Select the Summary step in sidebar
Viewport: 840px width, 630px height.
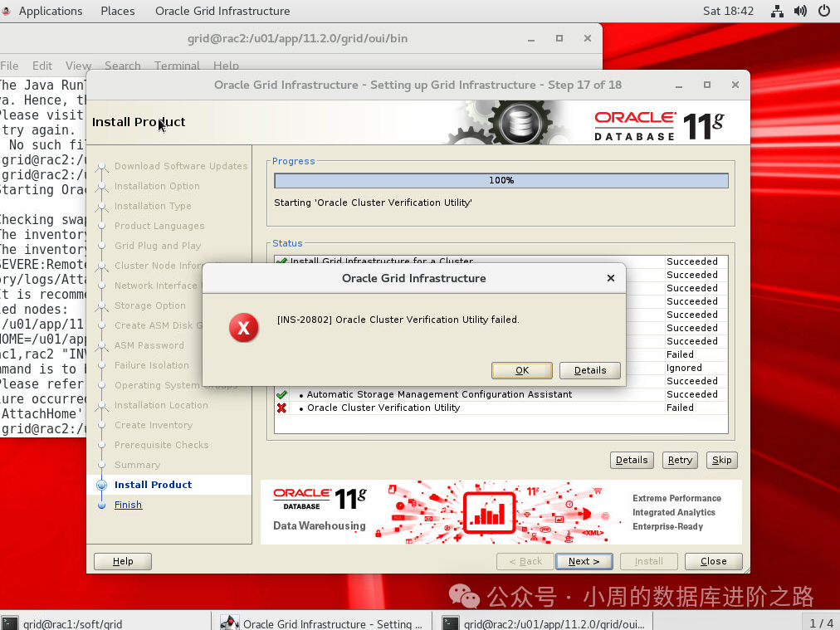137,465
